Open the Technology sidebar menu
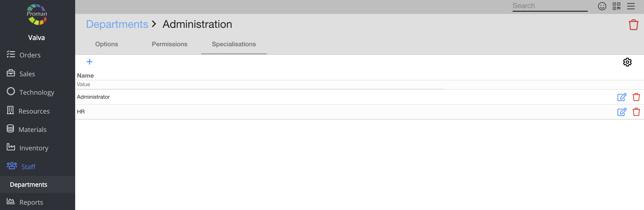Viewport: 644px width, 210px height. click(36, 92)
